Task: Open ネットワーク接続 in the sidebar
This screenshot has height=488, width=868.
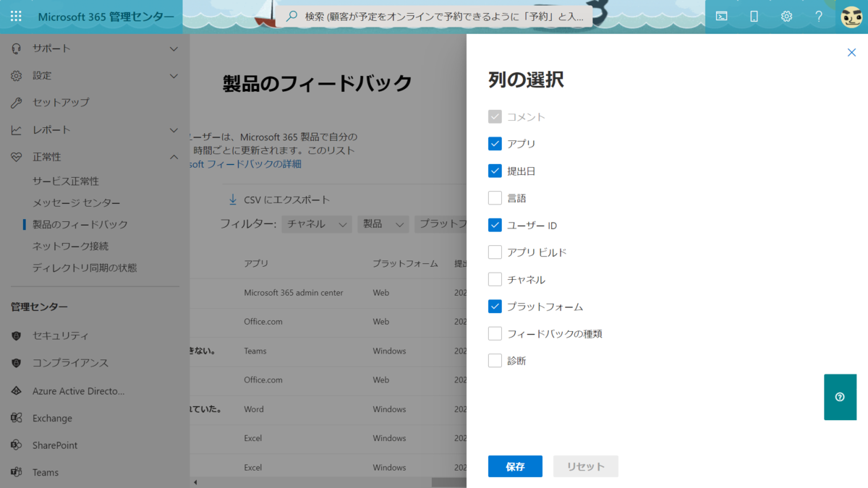Action: coord(71,247)
